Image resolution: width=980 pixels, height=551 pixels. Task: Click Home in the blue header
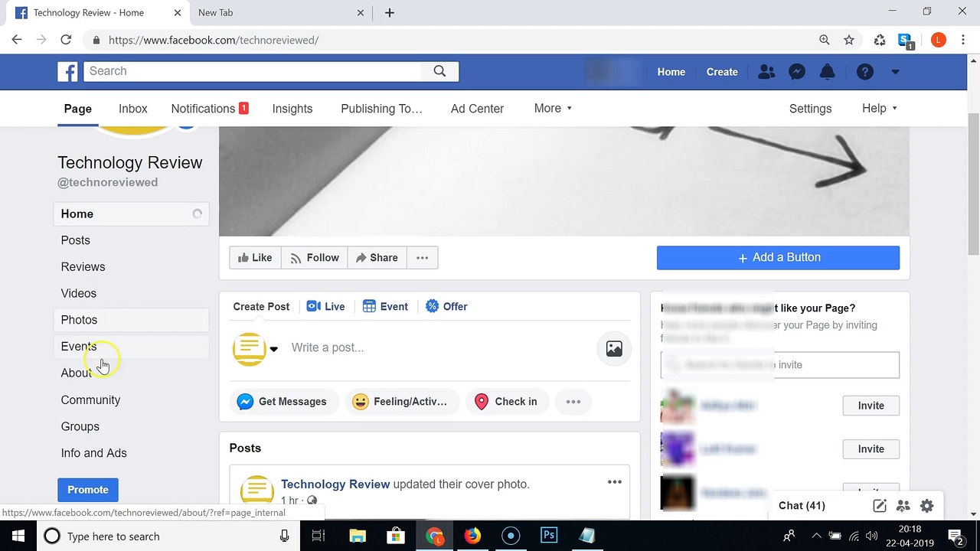[671, 72]
